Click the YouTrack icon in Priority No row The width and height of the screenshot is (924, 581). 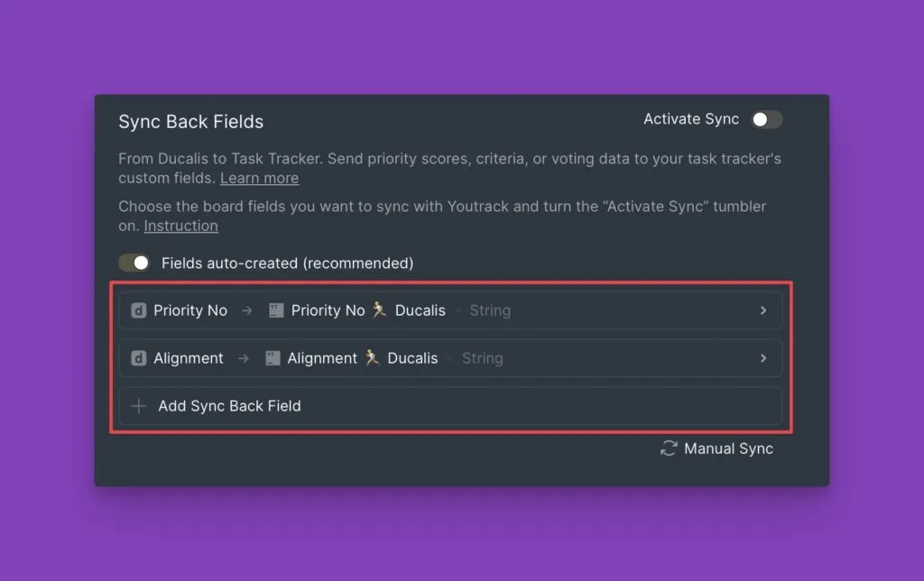276,310
